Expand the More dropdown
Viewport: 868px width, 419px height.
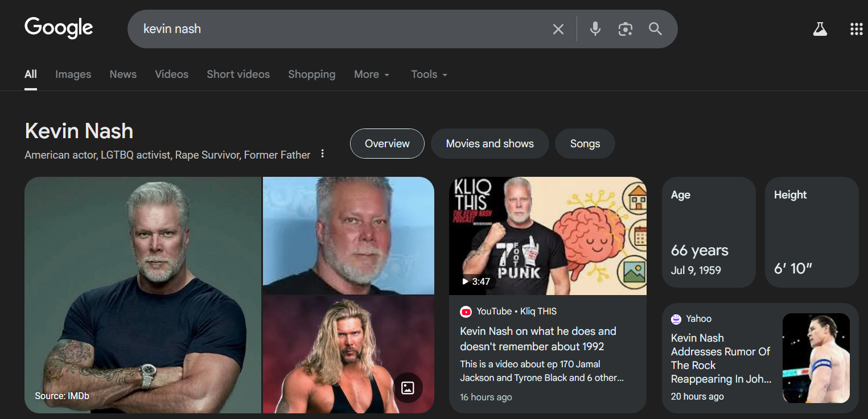click(372, 74)
